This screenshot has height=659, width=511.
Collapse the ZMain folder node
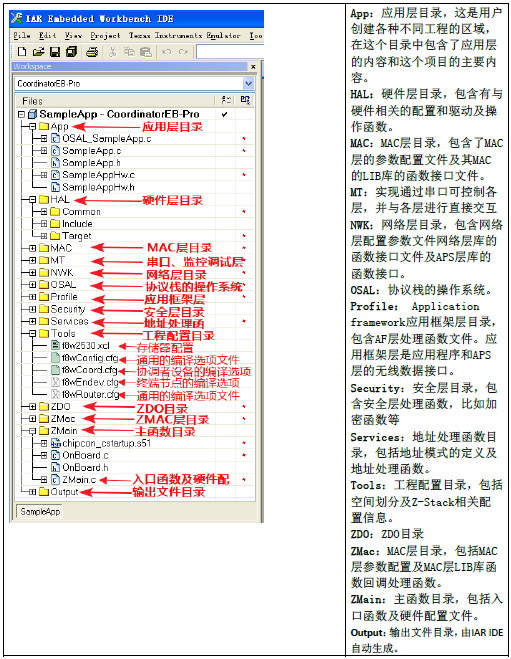[x=33, y=431]
